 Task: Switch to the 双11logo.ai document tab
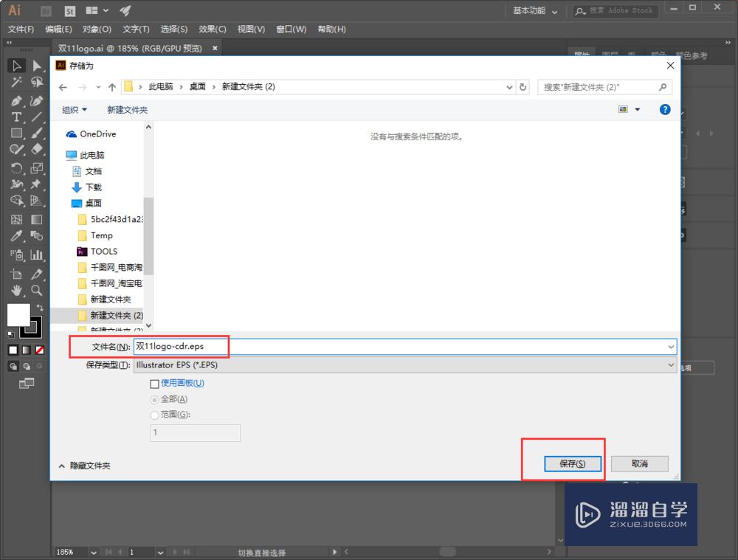pos(130,49)
